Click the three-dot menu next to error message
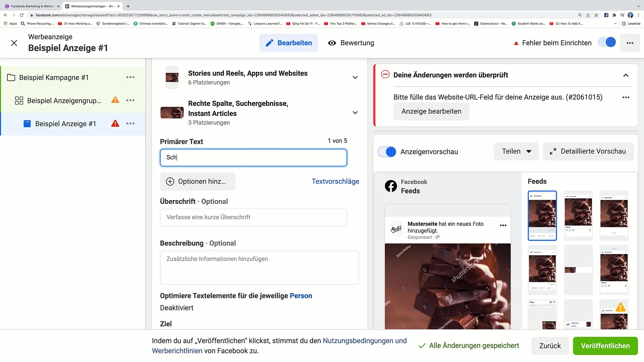 tap(626, 97)
